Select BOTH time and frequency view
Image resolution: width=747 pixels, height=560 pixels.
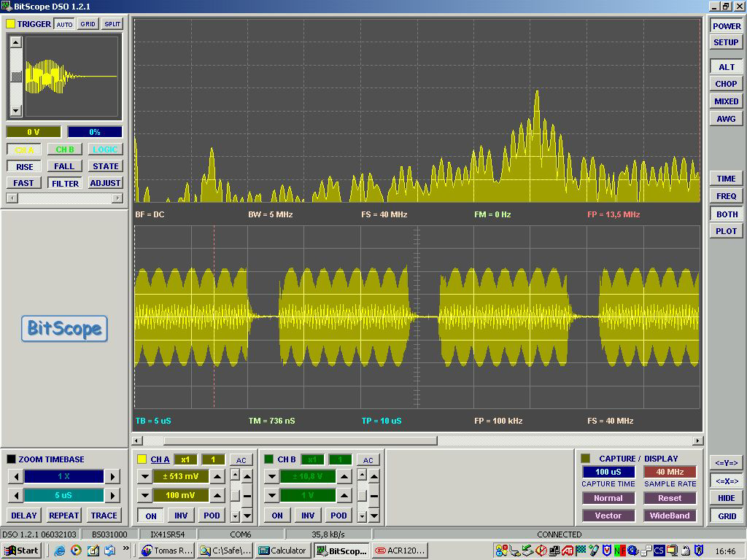[726, 214]
